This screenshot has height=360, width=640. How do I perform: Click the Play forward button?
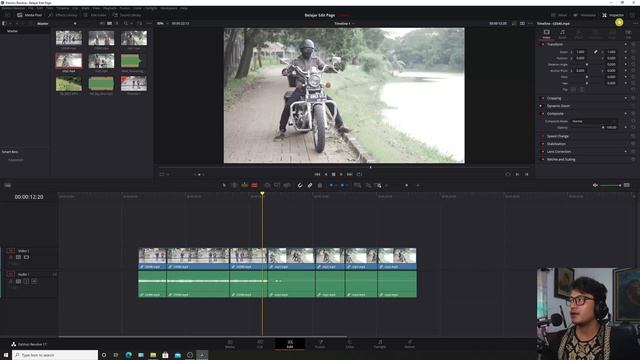pyautogui.click(x=341, y=174)
